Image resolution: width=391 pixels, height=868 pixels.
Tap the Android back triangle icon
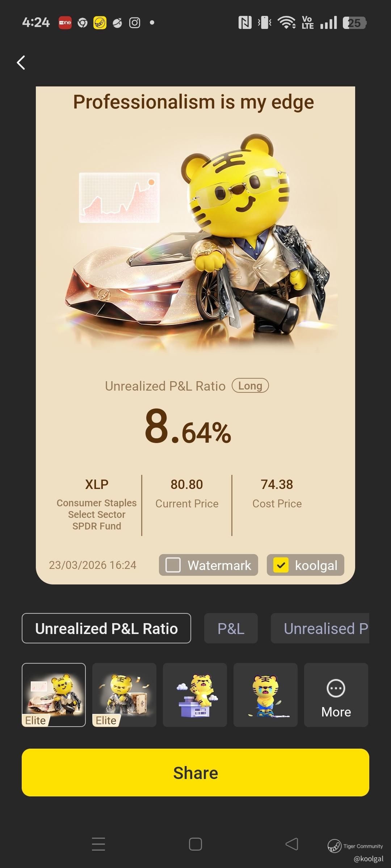pyautogui.click(x=292, y=844)
